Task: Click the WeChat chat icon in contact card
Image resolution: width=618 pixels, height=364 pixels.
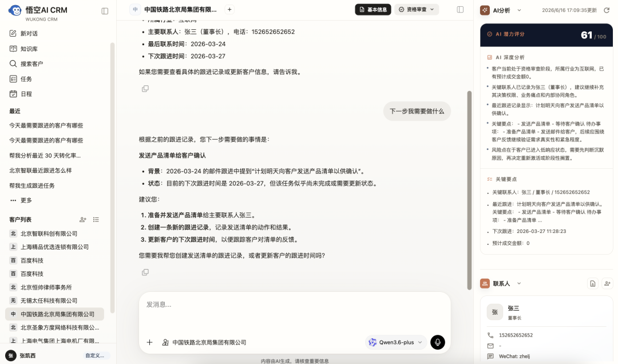Action: tap(490, 357)
